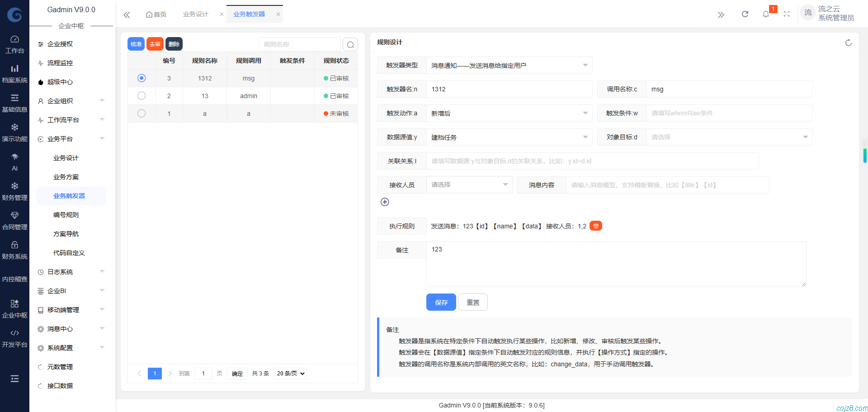Open the 工作台 sidebar icon
This screenshot has width=868, height=412.
click(x=14, y=43)
